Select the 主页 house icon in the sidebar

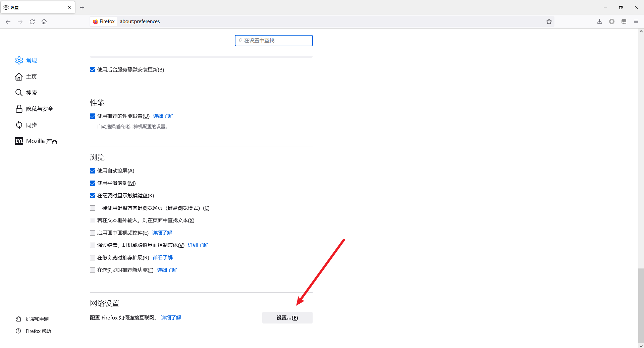19,77
